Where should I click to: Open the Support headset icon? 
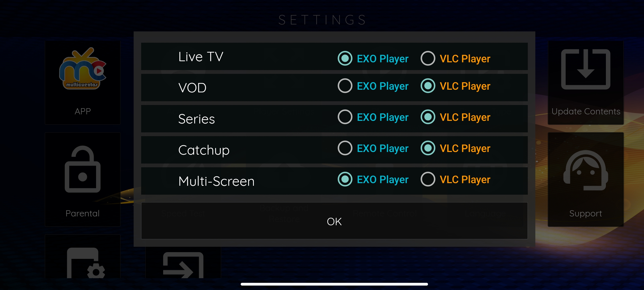586,170
